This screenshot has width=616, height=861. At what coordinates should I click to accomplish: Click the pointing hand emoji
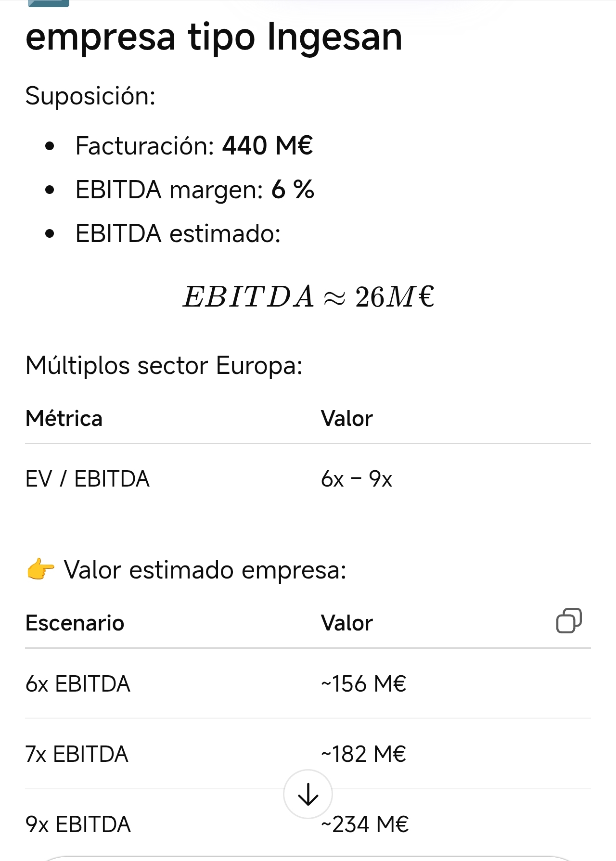[40, 570]
